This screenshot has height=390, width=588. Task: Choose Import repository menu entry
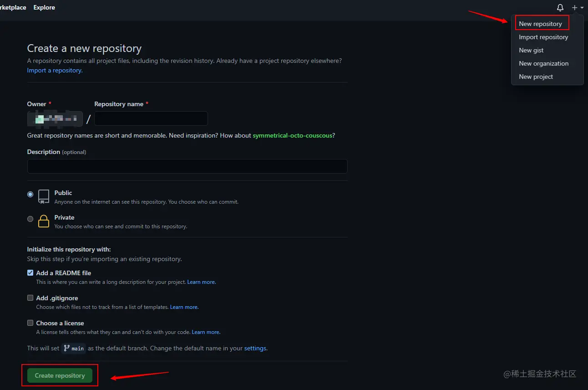click(543, 37)
